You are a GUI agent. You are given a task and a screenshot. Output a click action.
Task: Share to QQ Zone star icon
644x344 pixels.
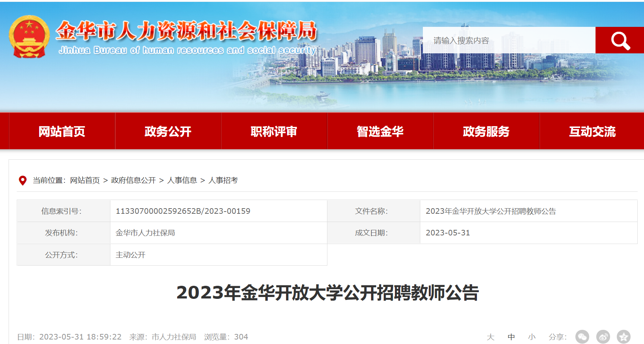pos(623,337)
